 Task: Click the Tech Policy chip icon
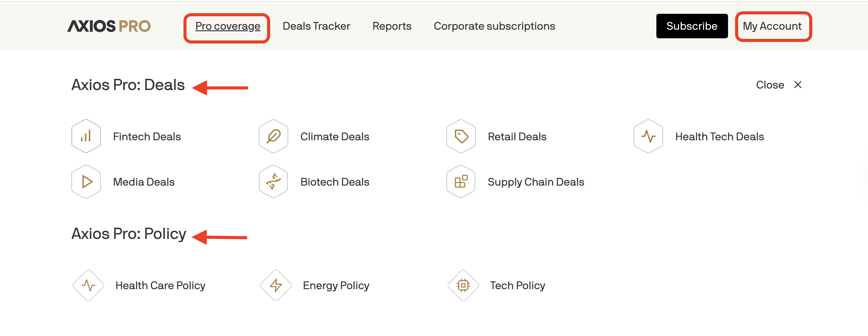click(x=463, y=285)
